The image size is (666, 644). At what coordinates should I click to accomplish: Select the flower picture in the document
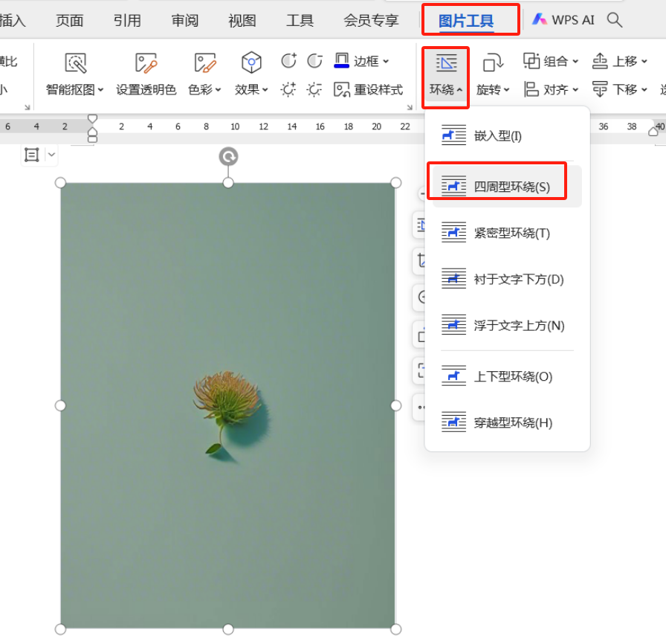click(x=228, y=406)
